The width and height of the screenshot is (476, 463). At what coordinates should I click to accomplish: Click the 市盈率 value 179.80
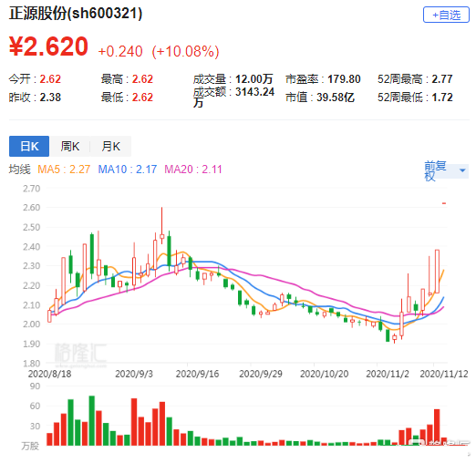(344, 79)
